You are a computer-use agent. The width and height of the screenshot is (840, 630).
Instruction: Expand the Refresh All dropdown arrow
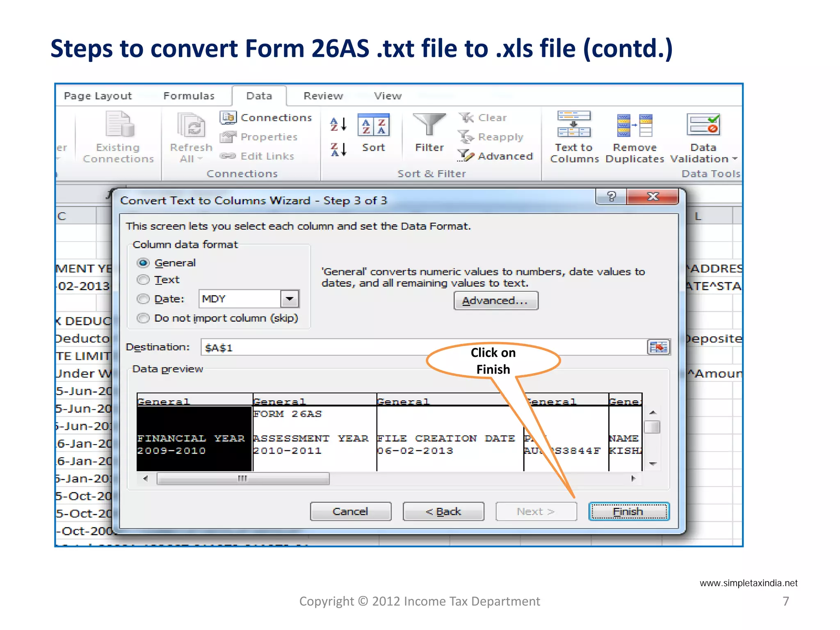click(x=200, y=159)
